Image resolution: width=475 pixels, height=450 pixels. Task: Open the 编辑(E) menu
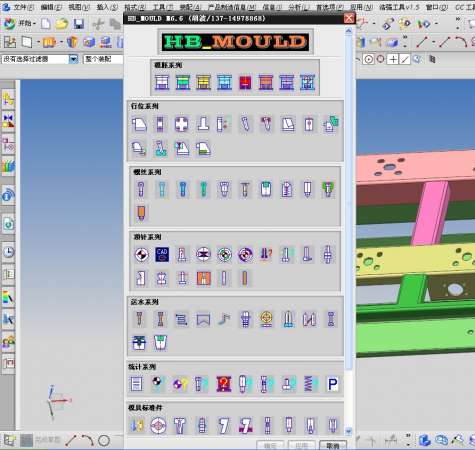(x=51, y=7)
